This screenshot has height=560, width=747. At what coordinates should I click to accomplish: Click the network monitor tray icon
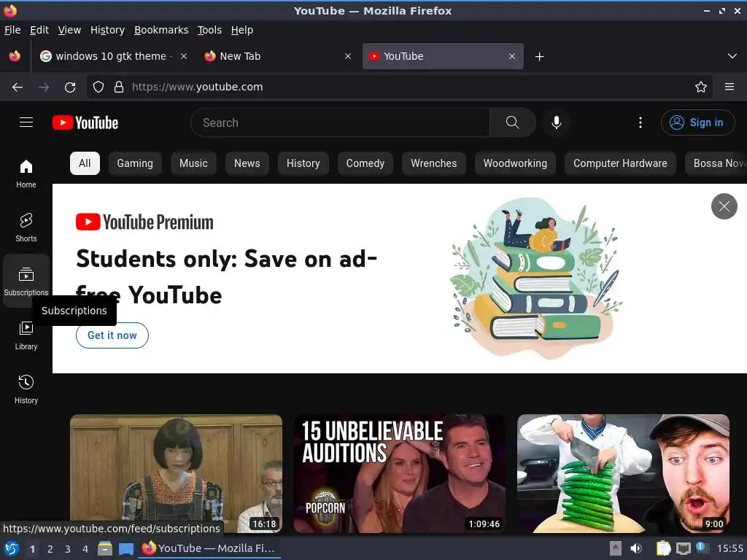click(683, 548)
